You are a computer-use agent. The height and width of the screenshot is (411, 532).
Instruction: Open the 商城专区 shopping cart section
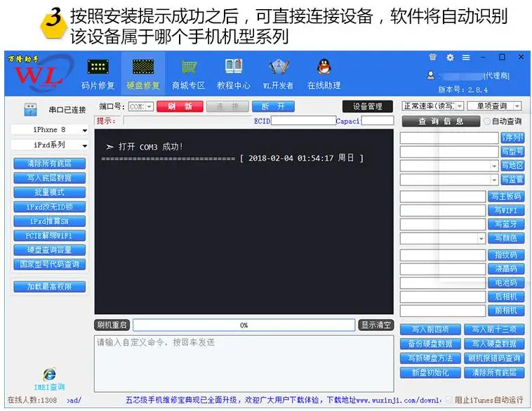(x=189, y=74)
